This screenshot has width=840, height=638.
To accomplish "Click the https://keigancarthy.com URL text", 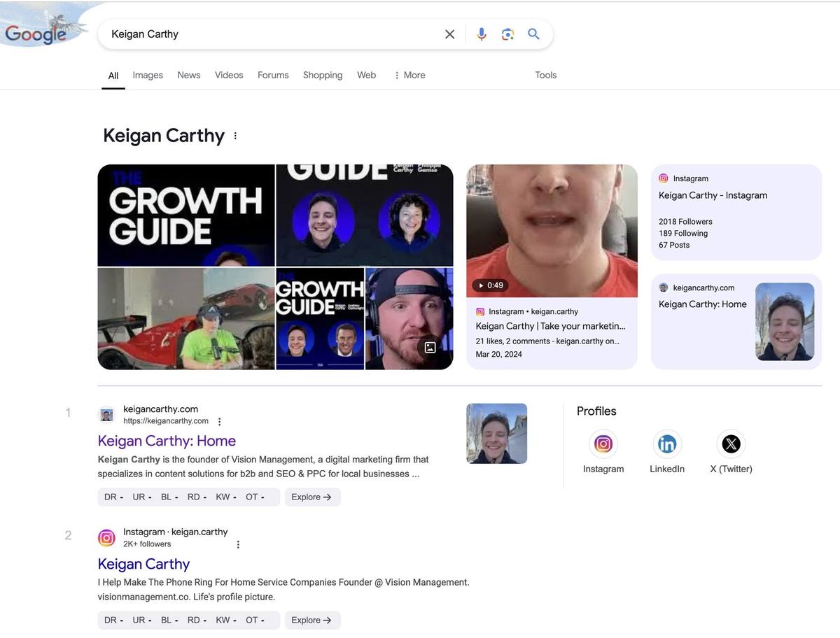I will click(x=166, y=421).
